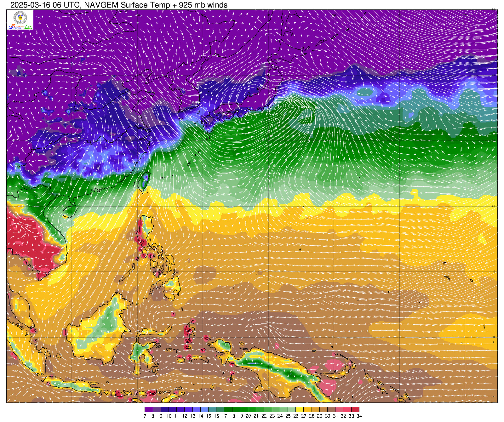Click the teal swatch between 15 and 16

[212, 409]
